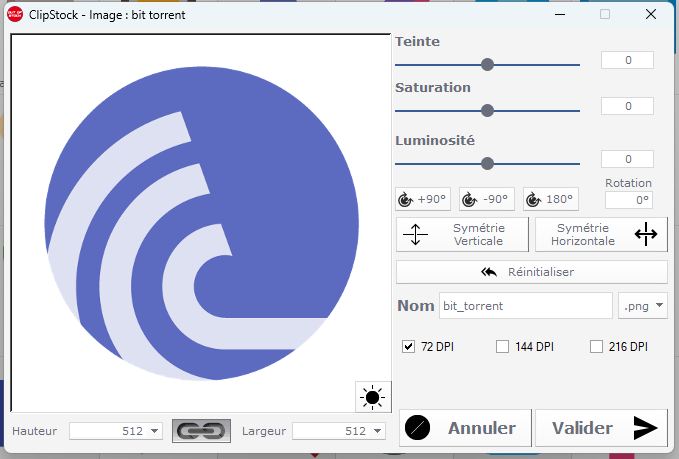Apply Symétrie Horizontale flip
This screenshot has width=679, height=459.
tap(601, 234)
